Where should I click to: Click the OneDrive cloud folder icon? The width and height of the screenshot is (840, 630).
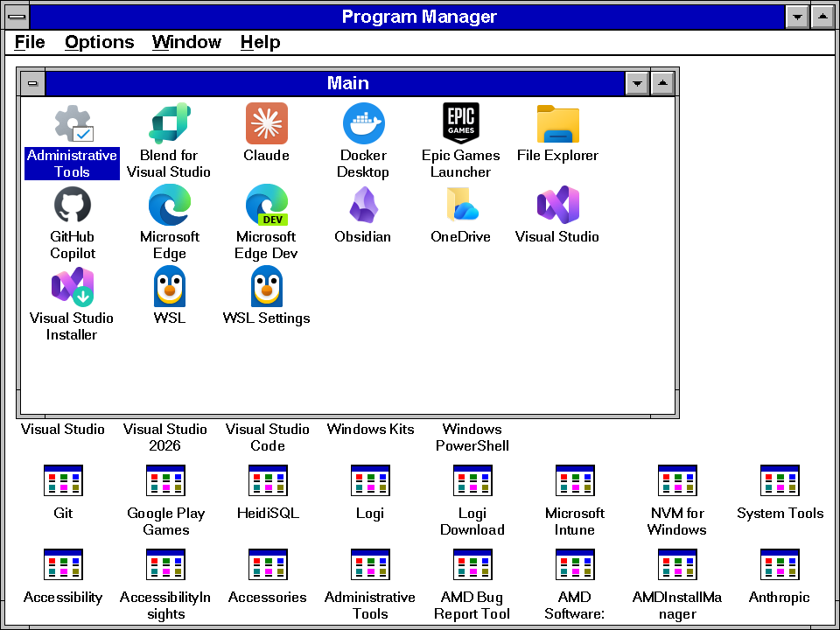click(462, 204)
